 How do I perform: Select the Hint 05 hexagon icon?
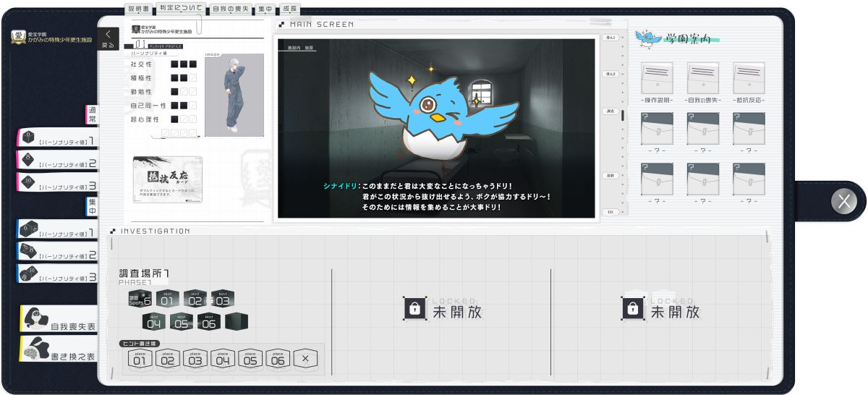[181, 321]
